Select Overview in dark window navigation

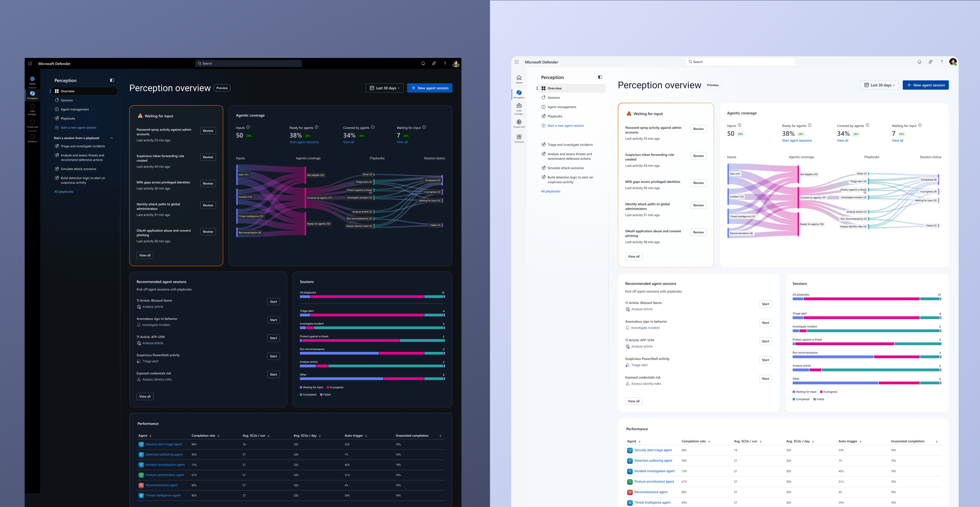[84, 91]
